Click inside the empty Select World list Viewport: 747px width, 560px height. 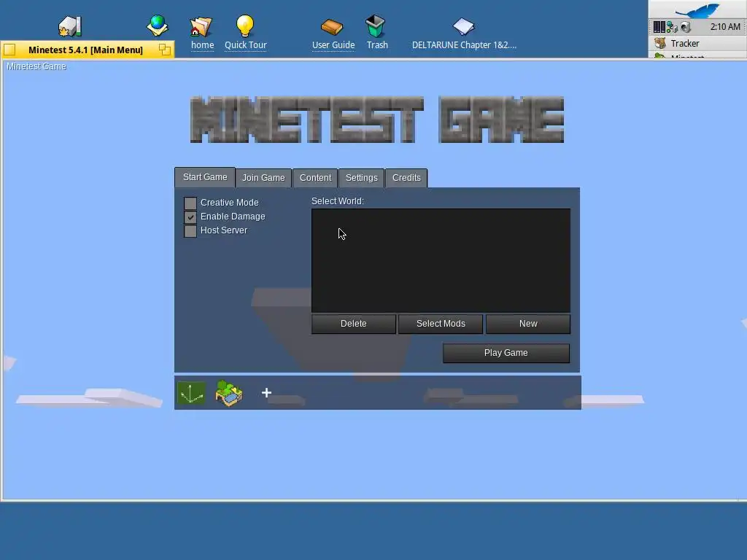click(x=441, y=260)
